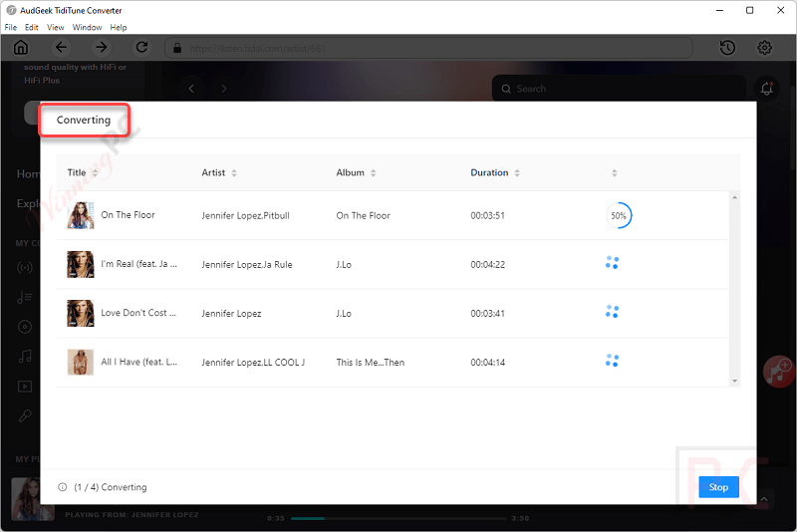The width and height of the screenshot is (797, 532).
Task: Click the waiting dots icon for Love Don't Cost
Action: point(612,312)
